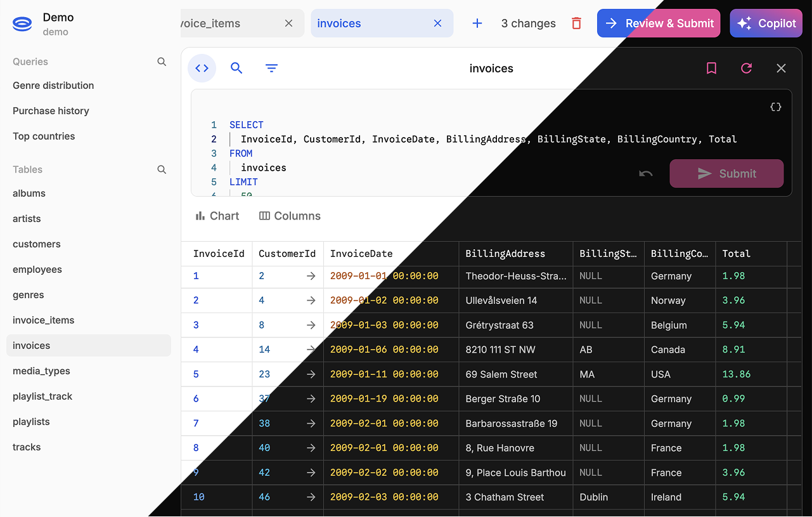This screenshot has width=812, height=517.
Task: Format query with curly braces icon
Action: (775, 107)
